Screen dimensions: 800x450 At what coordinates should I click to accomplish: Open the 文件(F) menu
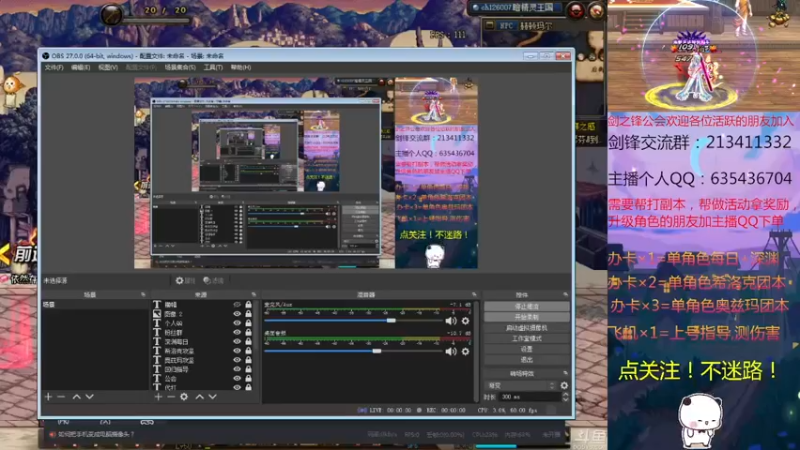point(54,67)
